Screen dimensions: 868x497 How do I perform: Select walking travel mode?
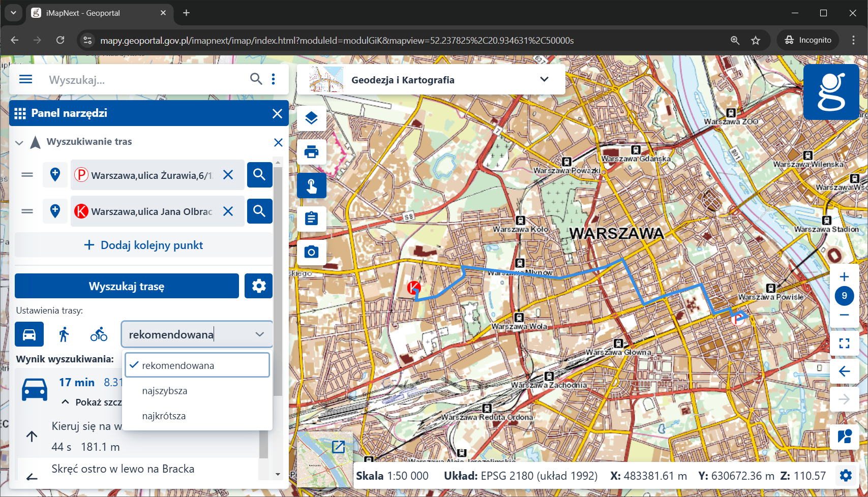pos(64,334)
